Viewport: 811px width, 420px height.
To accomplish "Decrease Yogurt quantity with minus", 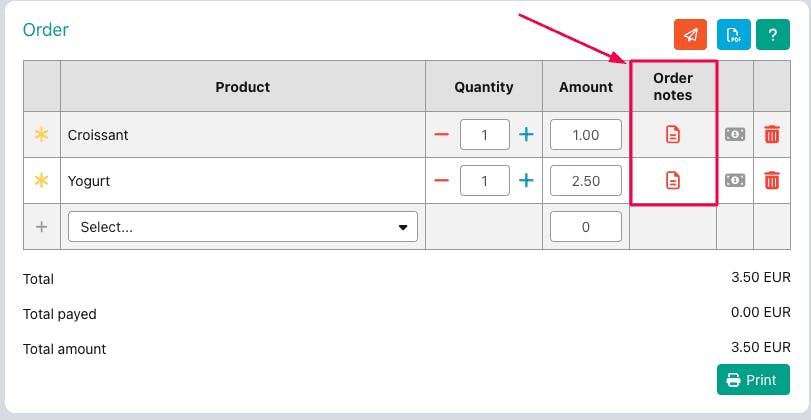I will tap(441, 180).
